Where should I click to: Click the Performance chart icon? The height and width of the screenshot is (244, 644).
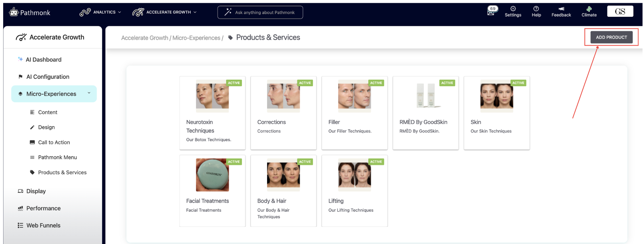20,208
